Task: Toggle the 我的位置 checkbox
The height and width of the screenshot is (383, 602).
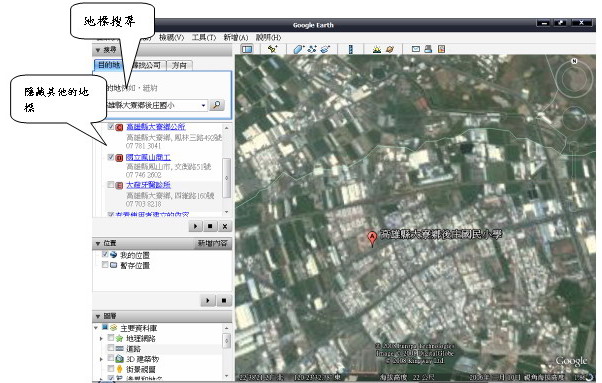Action: (x=105, y=254)
